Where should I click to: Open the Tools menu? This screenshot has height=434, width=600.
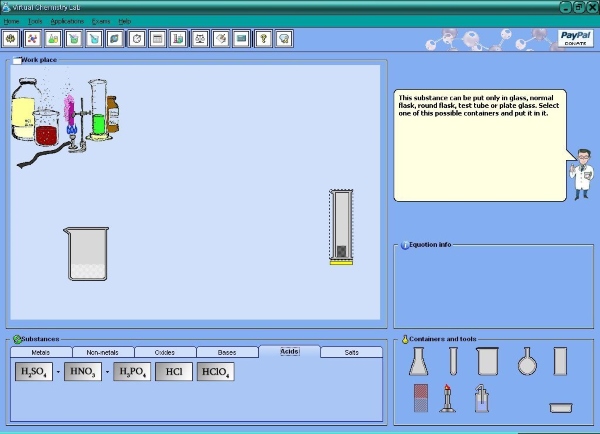35,21
